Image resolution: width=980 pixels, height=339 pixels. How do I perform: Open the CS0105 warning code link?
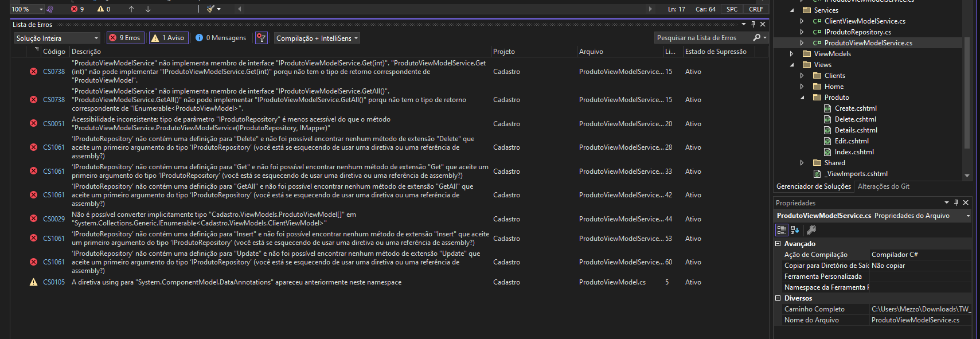[x=54, y=282]
